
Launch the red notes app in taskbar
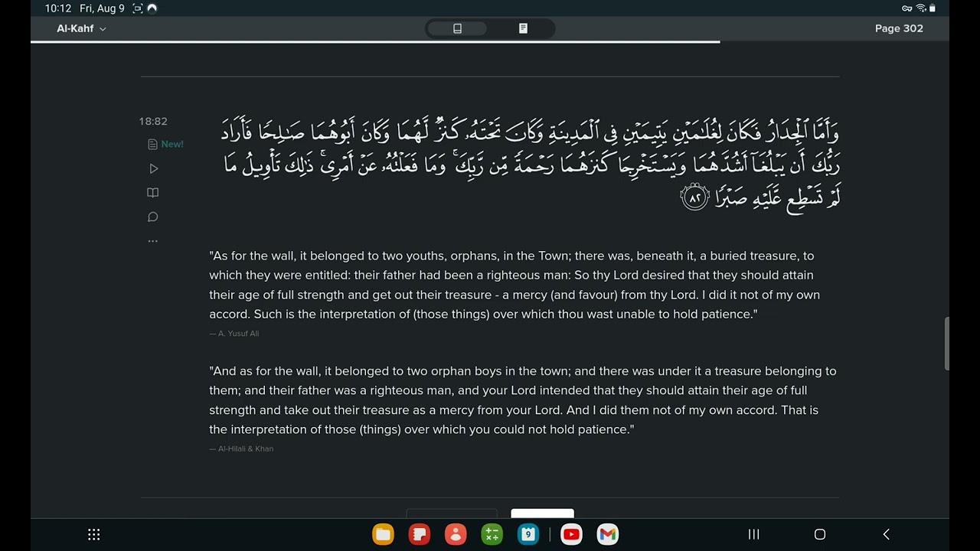pyautogui.click(x=420, y=534)
